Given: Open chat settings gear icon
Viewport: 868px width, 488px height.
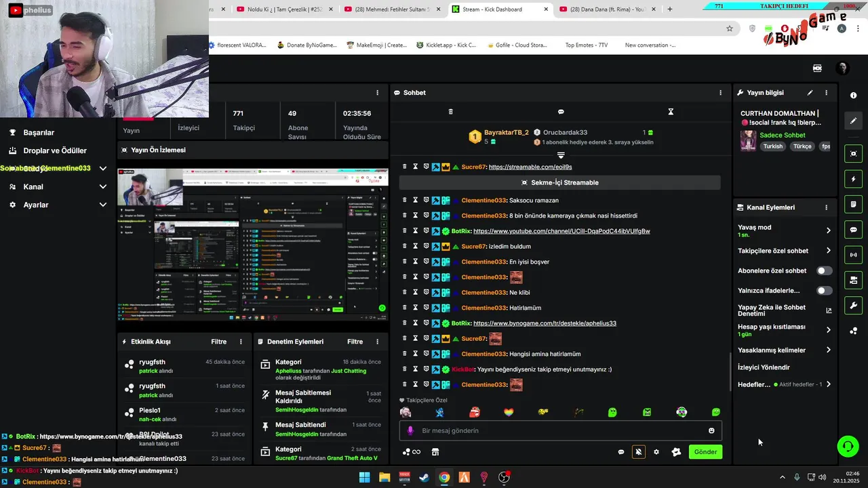Looking at the screenshot, I should pyautogui.click(x=656, y=452).
